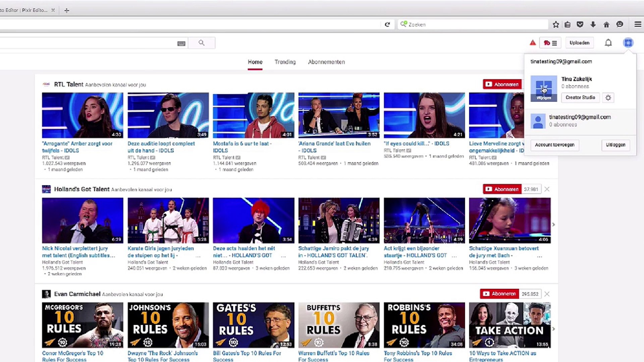
Task: Click the Zoeken browser search field
Action: [473, 24]
